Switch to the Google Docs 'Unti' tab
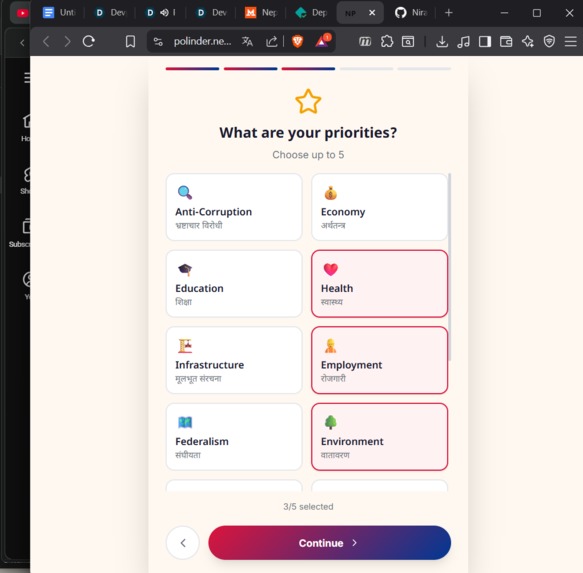This screenshot has width=583, height=573. click(x=59, y=13)
